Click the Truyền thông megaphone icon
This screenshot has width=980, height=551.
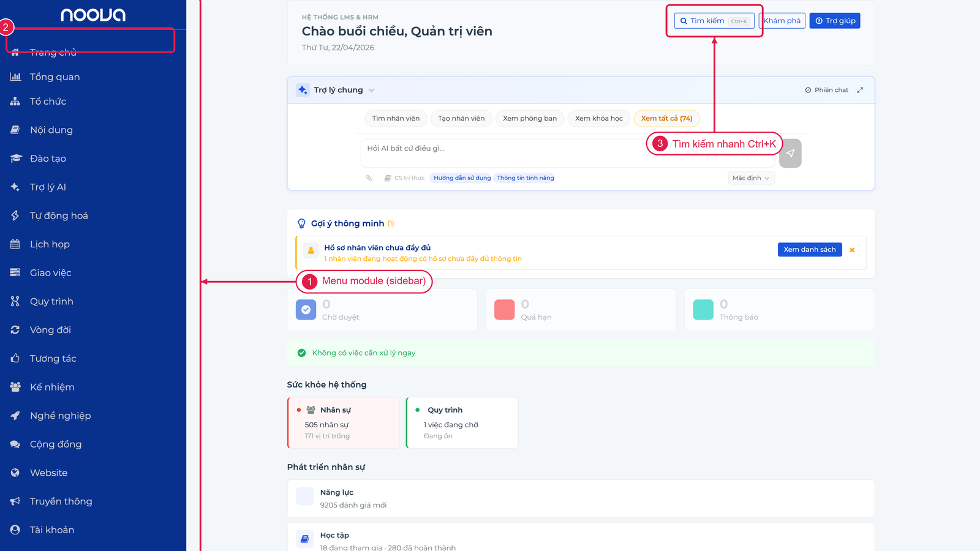coord(15,501)
